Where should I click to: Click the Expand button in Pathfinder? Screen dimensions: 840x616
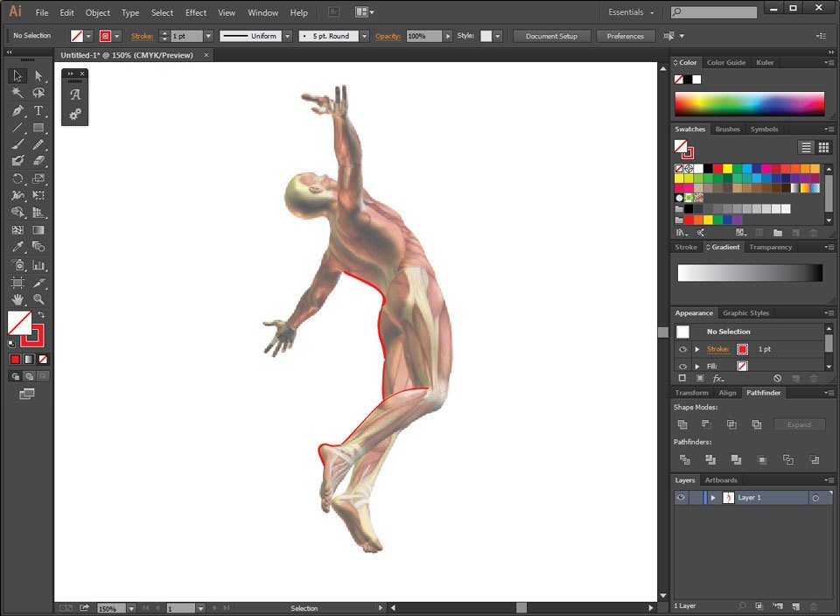[799, 424]
